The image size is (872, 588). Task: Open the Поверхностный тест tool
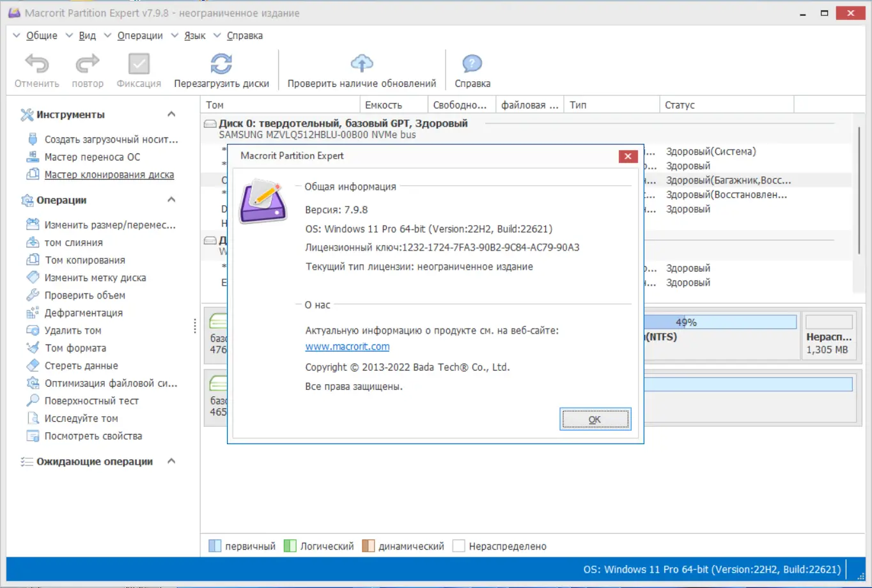click(x=86, y=401)
